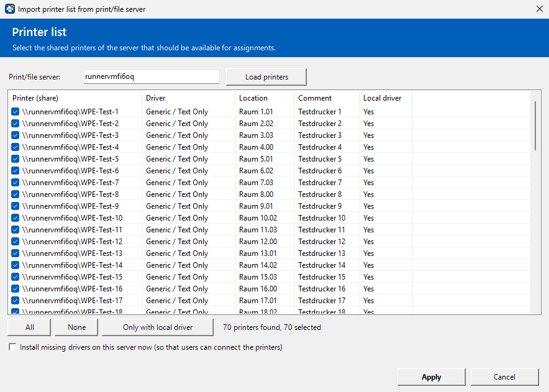Uncheck the WPE-Test-1 printer checkbox
Screen dimensions: 549x392
pos(15,112)
